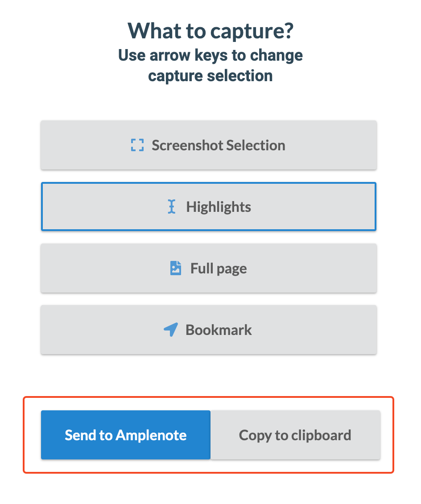
Task: Click the text-cursor icon beside Highlights
Action: pos(172,207)
